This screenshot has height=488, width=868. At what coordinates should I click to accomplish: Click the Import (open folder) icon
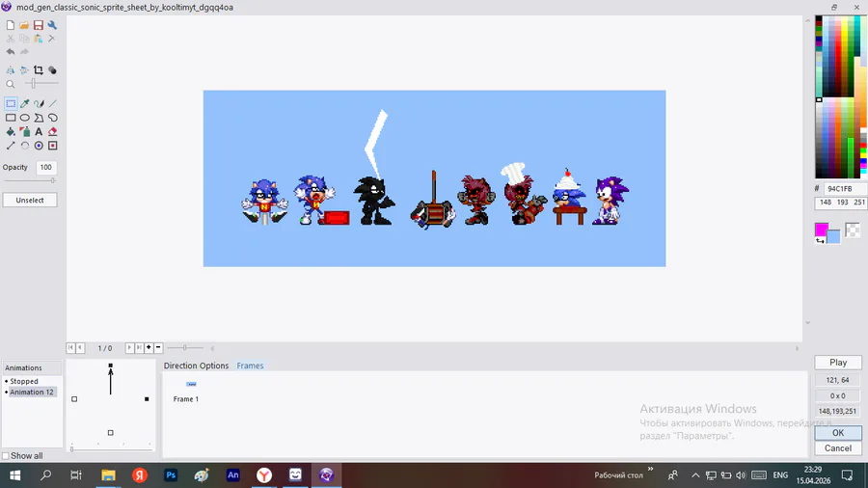(24, 25)
